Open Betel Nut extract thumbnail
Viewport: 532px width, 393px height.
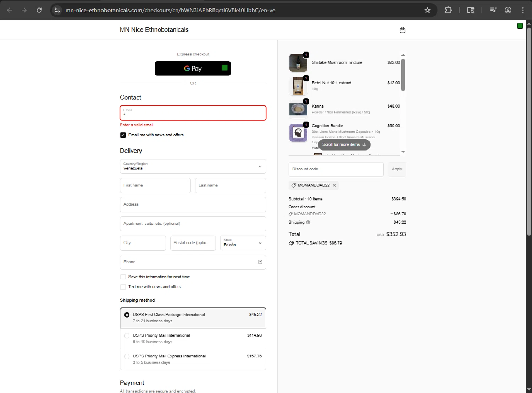(x=298, y=86)
